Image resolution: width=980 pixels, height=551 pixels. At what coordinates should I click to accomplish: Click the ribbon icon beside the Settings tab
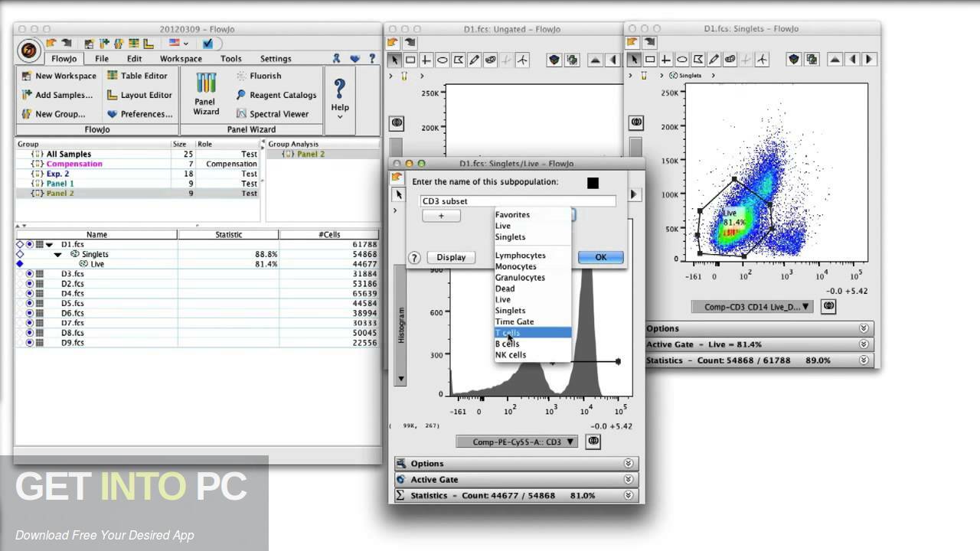click(x=336, y=58)
